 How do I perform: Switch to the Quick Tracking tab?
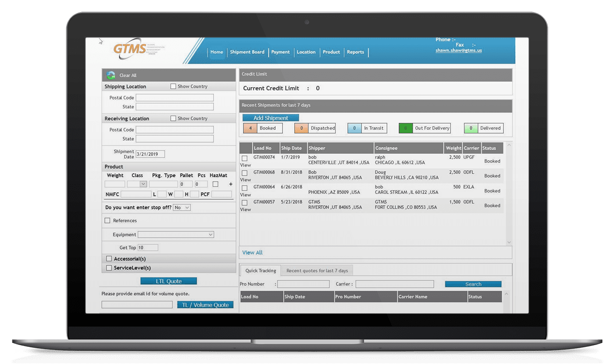[261, 271]
